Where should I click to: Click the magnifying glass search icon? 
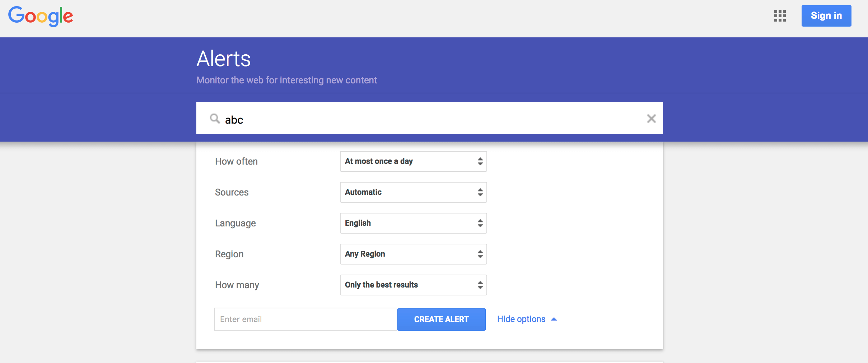click(x=215, y=119)
